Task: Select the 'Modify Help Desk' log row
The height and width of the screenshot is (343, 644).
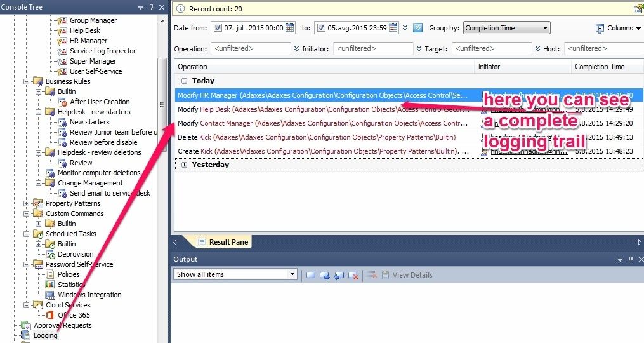Action: coord(409,109)
